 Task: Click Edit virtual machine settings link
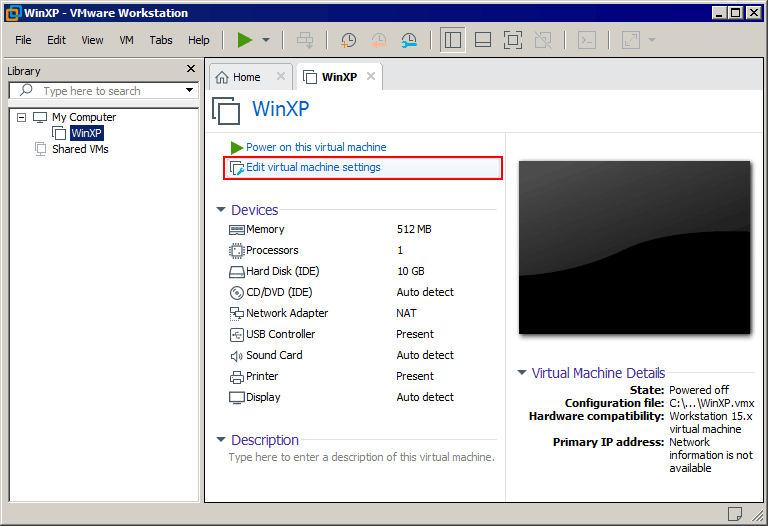313,167
